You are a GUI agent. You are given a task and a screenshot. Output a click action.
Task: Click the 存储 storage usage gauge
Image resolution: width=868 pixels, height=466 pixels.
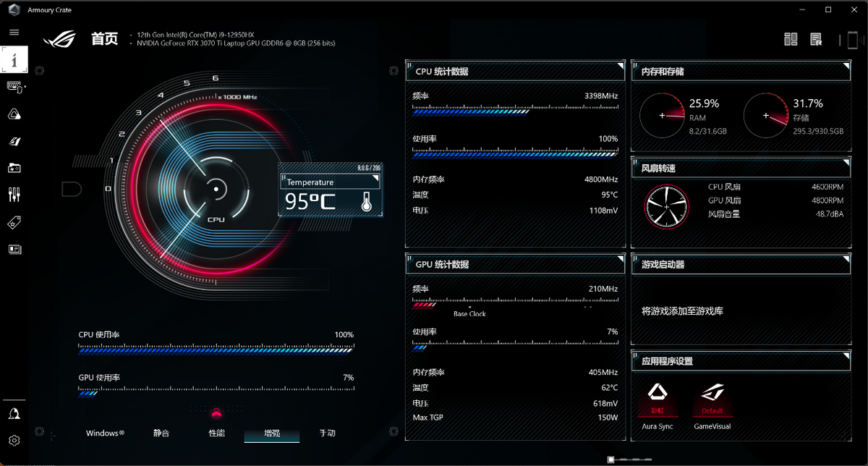tap(766, 115)
